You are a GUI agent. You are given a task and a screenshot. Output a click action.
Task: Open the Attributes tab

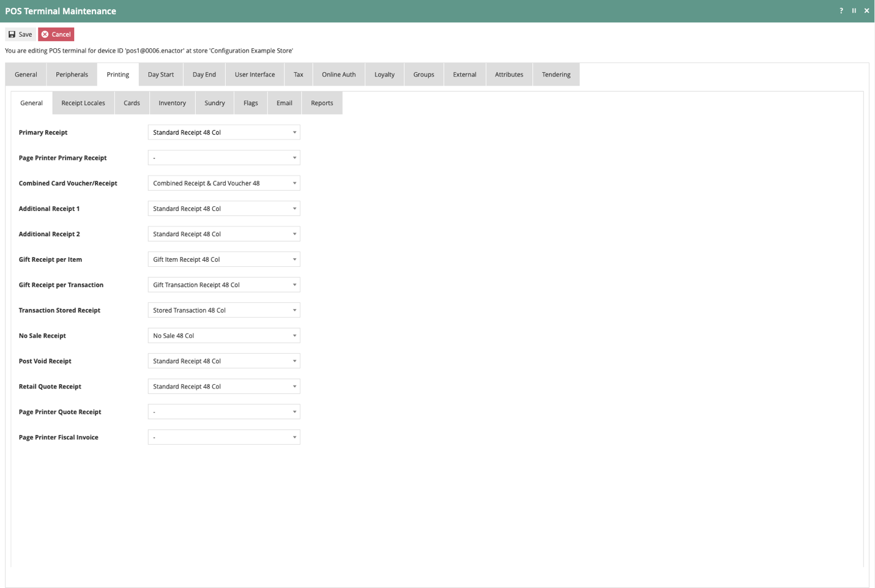[509, 75]
